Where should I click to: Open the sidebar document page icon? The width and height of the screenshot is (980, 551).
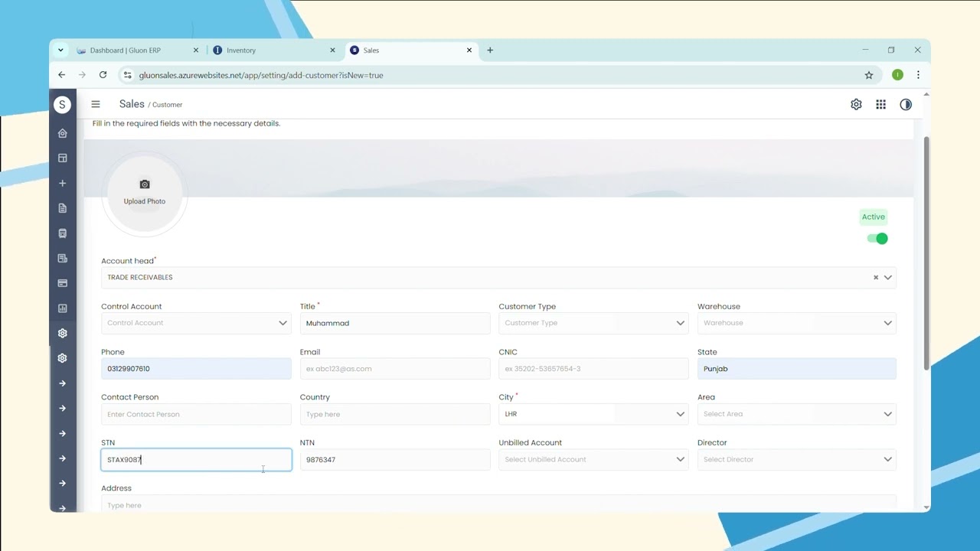[63, 208]
